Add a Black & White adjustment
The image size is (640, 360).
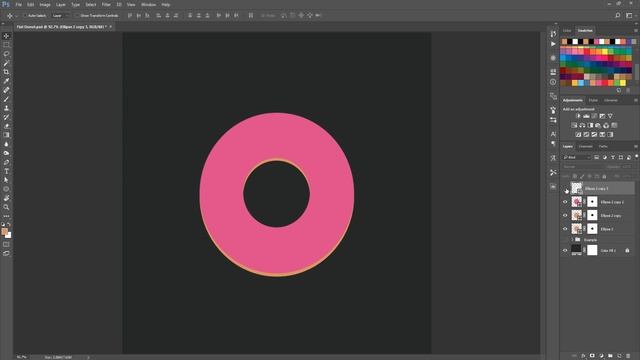pyautogui.click(x=590, y=125)
